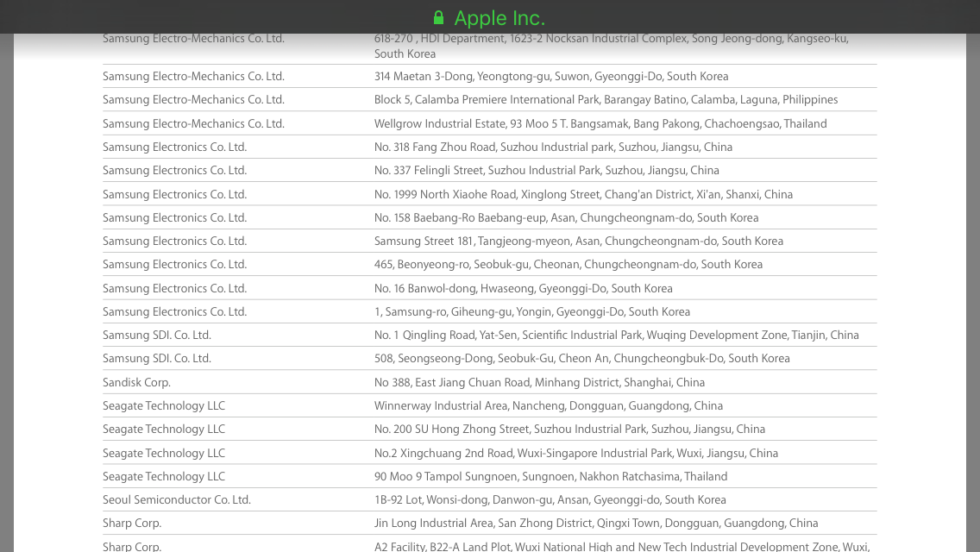The width and height of the screenshot is (980, 552).
Task: Select Seagate Technology LLC in Suzhou row
Action: 164,430
